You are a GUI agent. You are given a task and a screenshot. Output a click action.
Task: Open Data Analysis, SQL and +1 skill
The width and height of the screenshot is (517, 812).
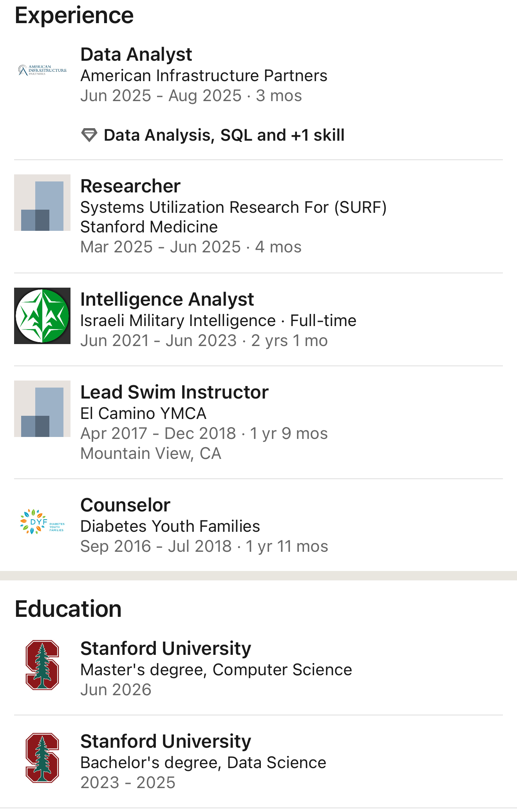(224, 135)
